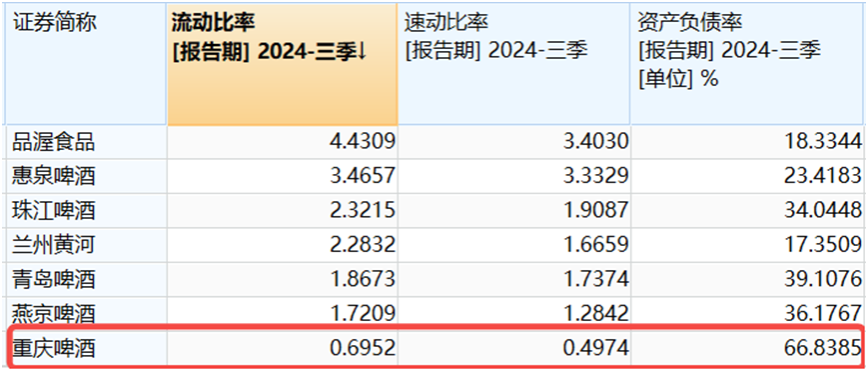Select the 品渥食品 row name
Viewport: 868px width, 372px height.
[x=54, y=142]
